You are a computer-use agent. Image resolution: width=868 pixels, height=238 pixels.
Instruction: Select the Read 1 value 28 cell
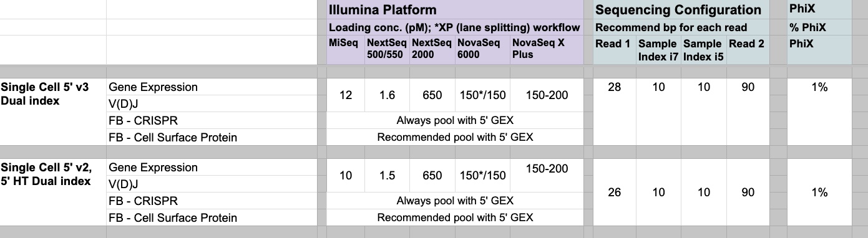tap(615, 87)
